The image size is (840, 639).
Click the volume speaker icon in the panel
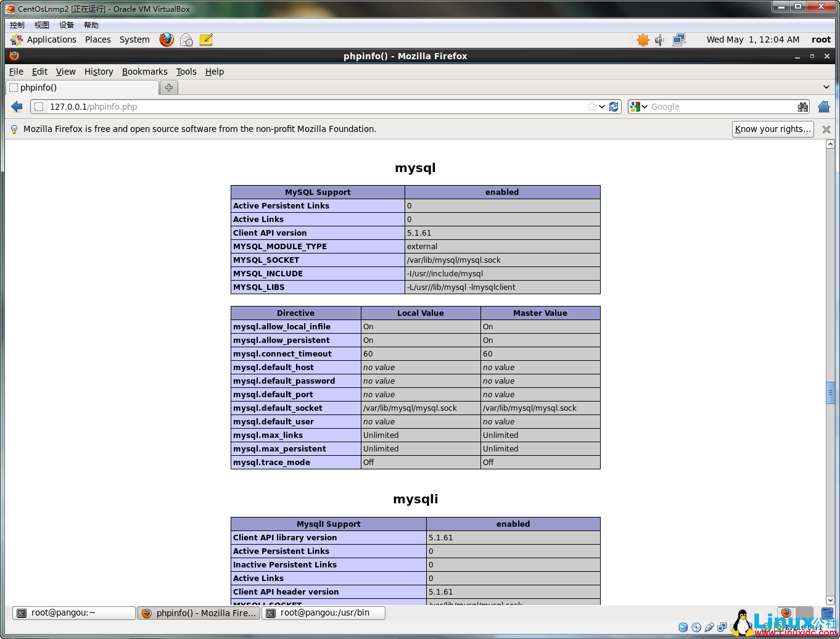[x=659, y=39]
